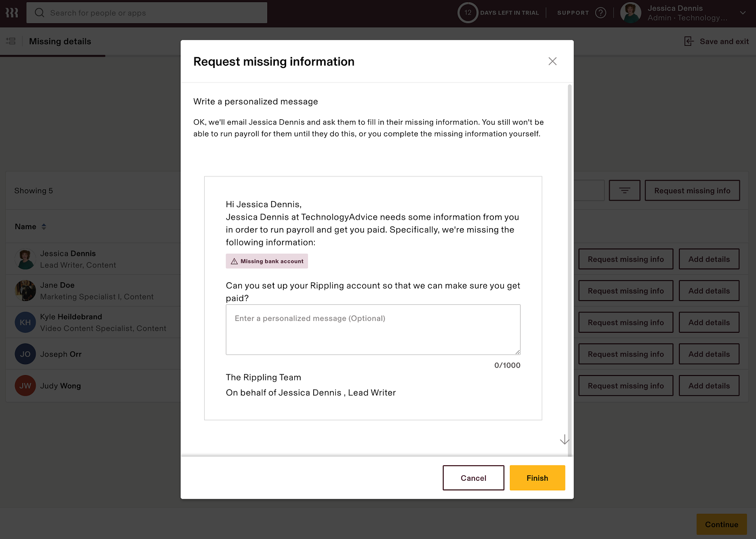
Task: Click Joseph Orr's JO avatar
Action: 25,354
